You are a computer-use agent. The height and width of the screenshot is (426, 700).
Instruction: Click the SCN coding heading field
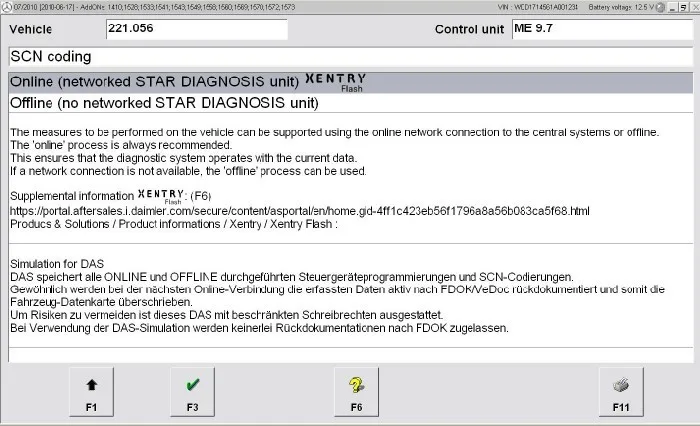pos(350,57)
